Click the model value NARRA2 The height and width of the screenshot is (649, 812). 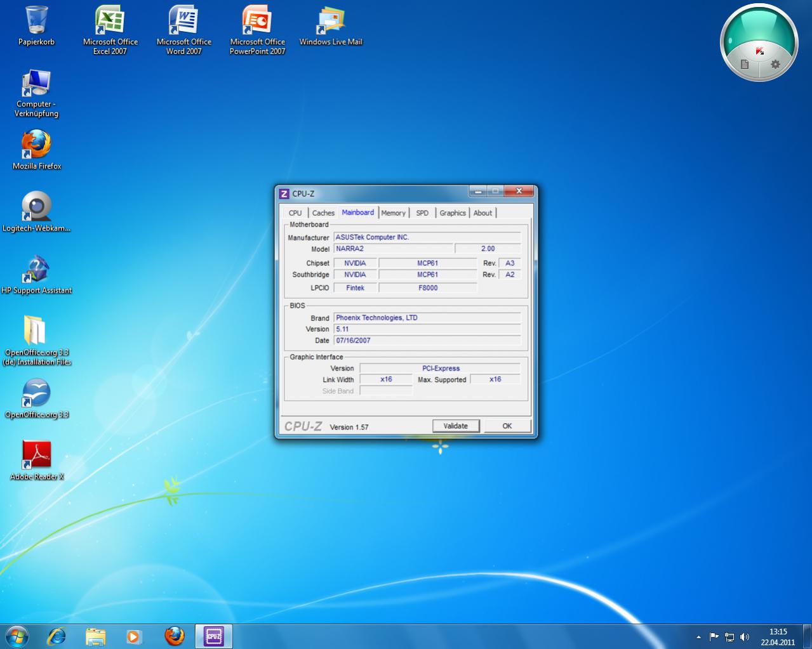(x=393, y=249)
